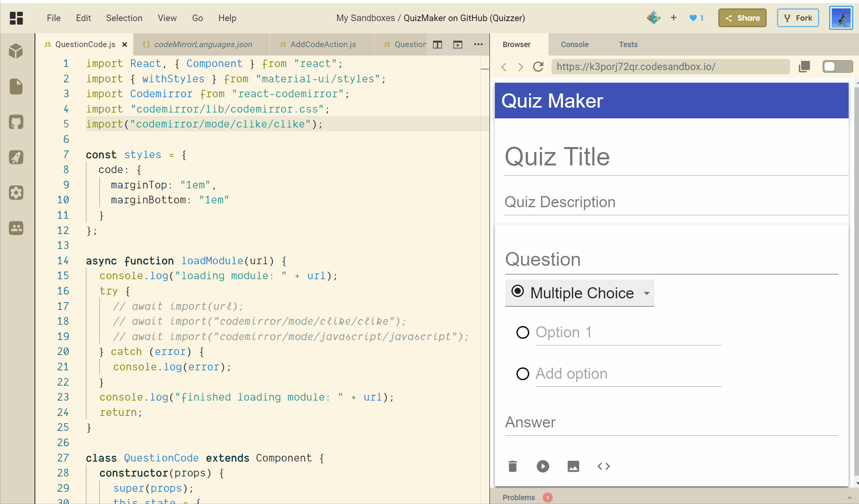Open the Live collaboration sidebar icon

coord(16,228)
